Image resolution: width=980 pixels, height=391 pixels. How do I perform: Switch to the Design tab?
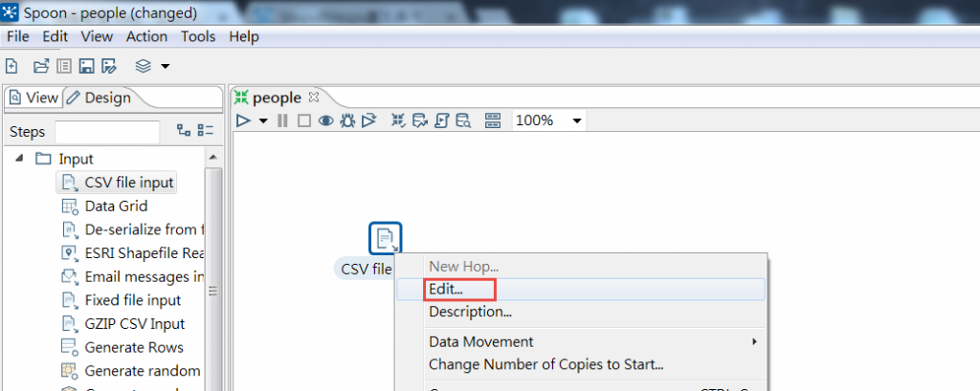100,98
